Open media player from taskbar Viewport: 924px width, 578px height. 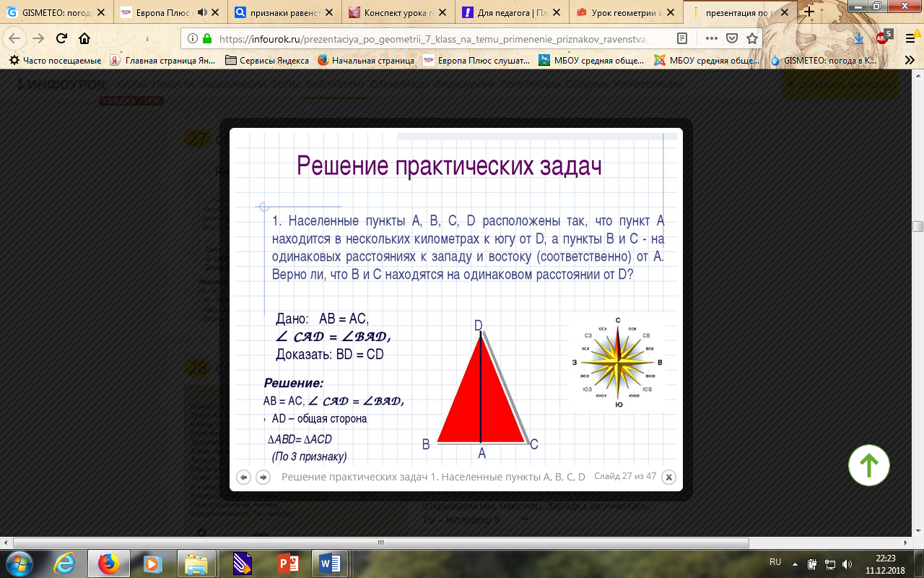(152, 564)
